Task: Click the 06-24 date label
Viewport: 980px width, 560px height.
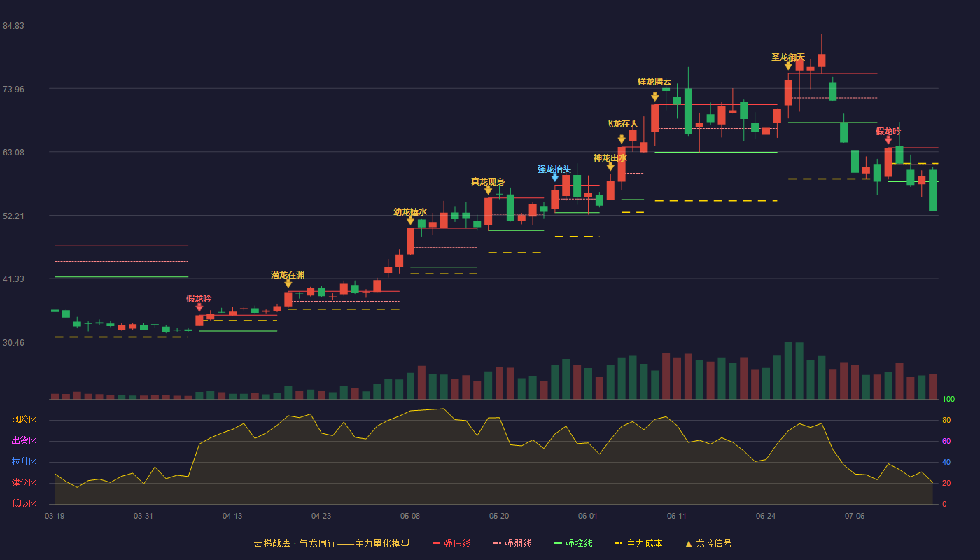Action: tap(766, 516)
